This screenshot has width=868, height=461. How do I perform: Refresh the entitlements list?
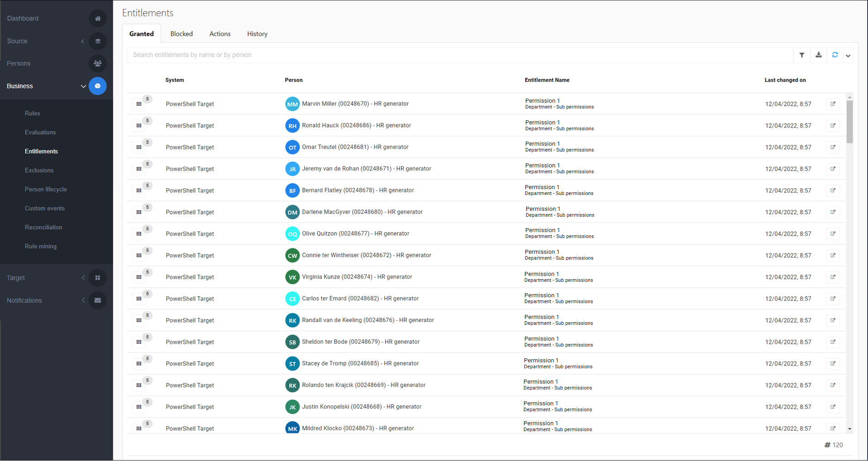click(835, 55)
